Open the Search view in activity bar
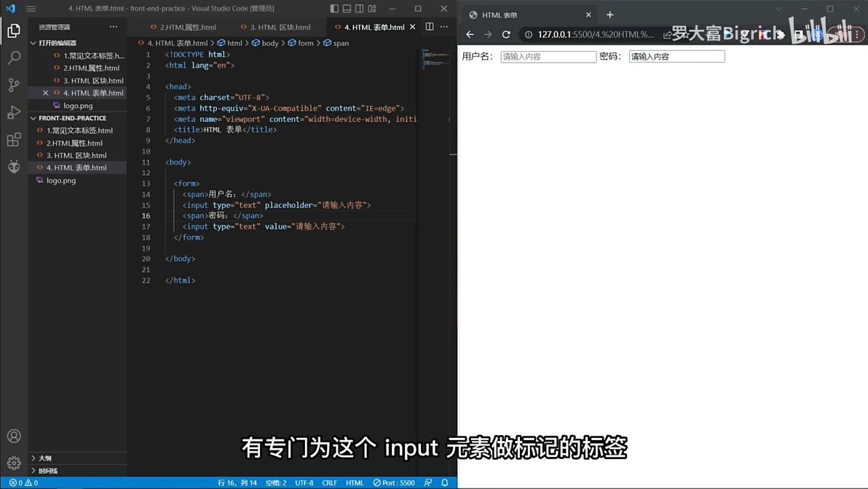The width and height of the screenshot is (868, 489). [x=14, y=58]
